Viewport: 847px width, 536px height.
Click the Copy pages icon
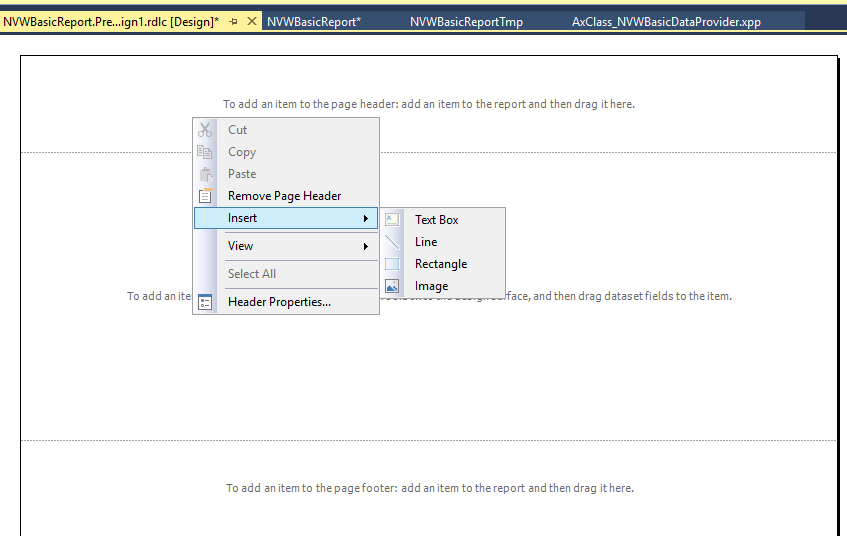[x=205, y=152]
